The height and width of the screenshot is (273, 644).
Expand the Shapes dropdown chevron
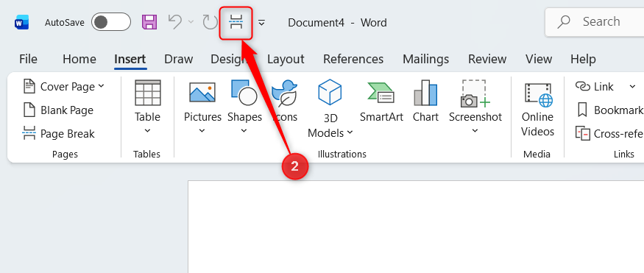244,131
